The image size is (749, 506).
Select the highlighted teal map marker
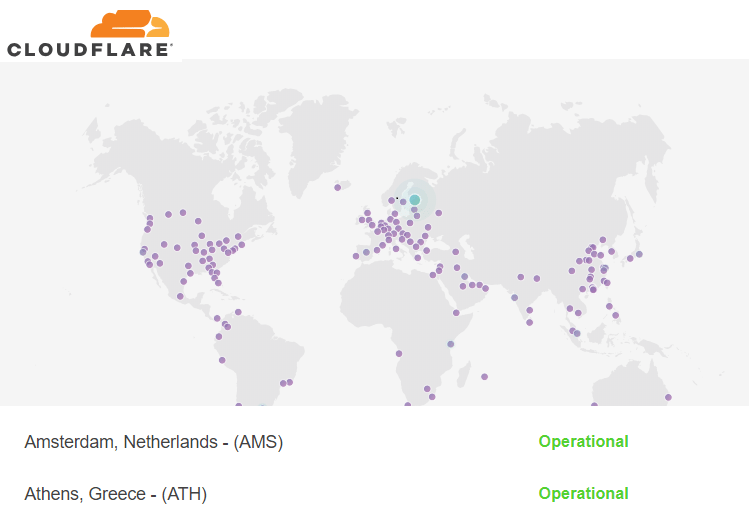click(415, 200)
